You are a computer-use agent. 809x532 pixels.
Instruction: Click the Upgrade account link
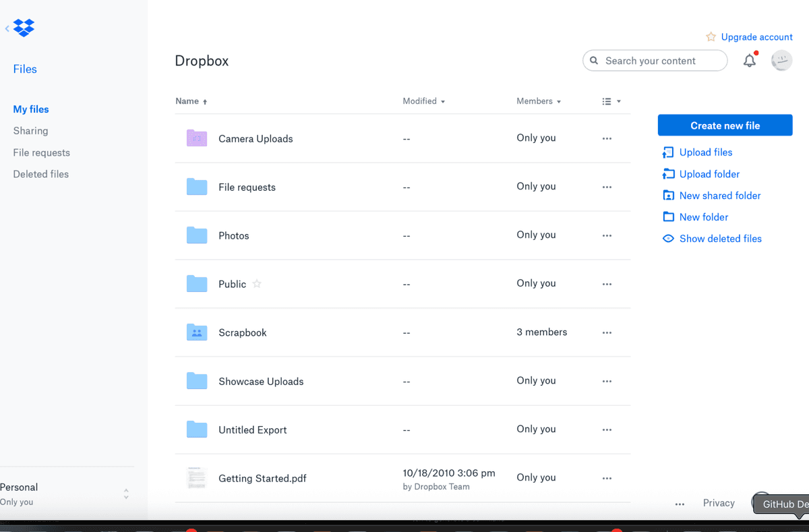pyautogui.click(x=756, y=37)
